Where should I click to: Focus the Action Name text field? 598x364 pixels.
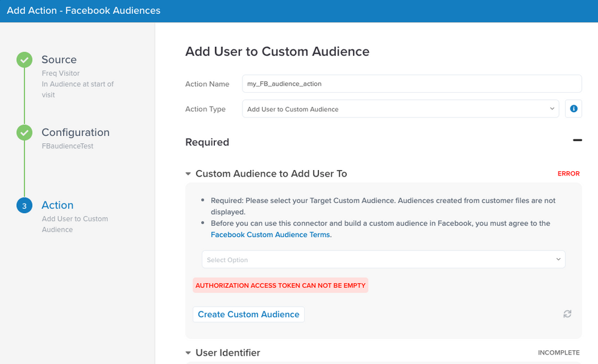coord(411,84)
